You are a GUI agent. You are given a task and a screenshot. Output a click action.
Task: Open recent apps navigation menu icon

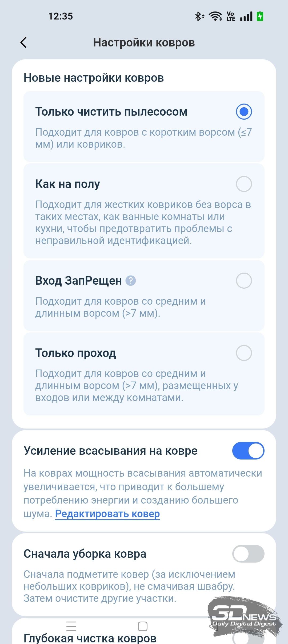pyautogui.click(x=71, y=626)
